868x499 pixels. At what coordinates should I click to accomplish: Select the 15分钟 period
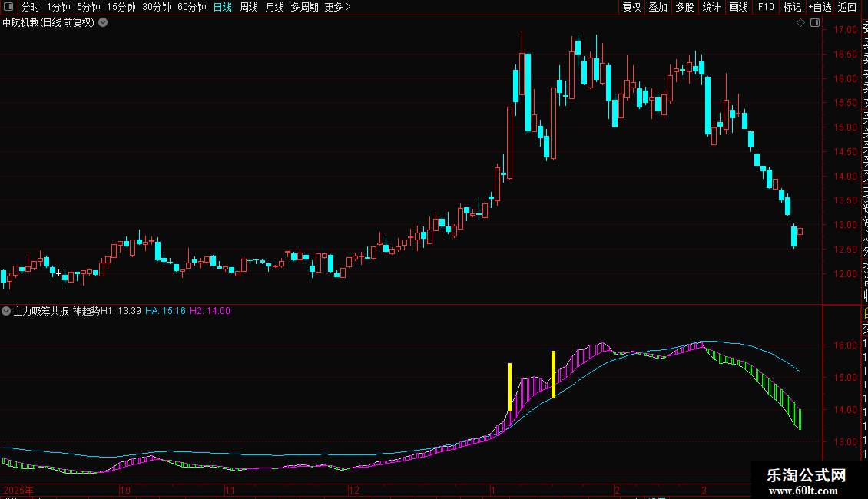click(121, 7)
